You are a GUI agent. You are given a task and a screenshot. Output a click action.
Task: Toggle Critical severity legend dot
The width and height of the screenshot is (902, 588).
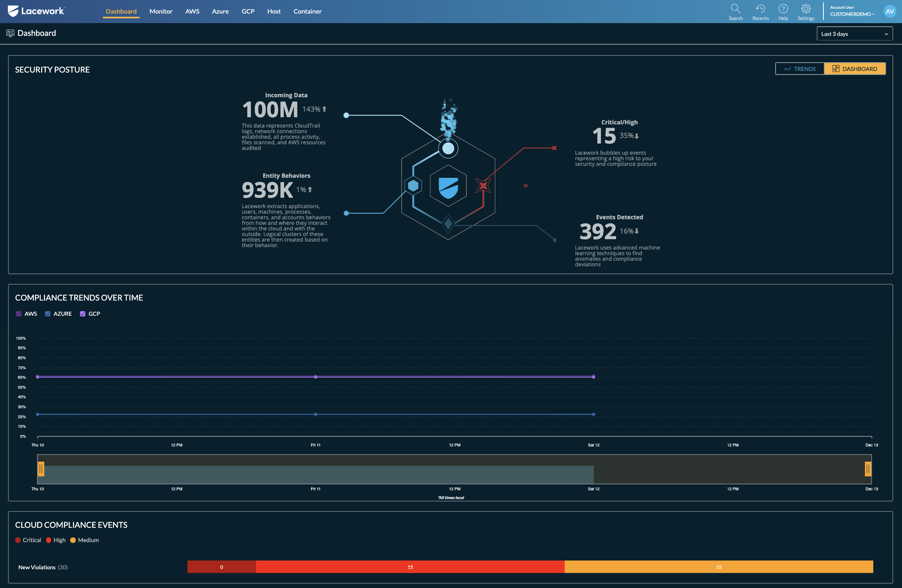click(x=18, y=540)
